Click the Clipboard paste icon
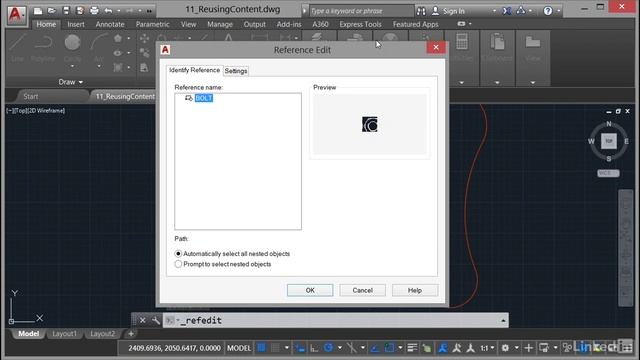 pos(497,42)
